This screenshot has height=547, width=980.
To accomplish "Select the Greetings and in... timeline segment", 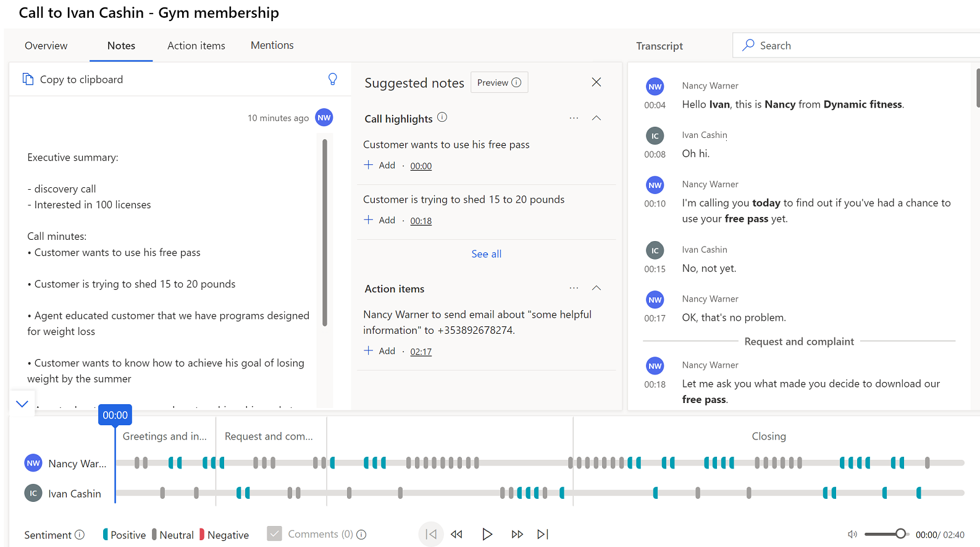I will 165,436.
